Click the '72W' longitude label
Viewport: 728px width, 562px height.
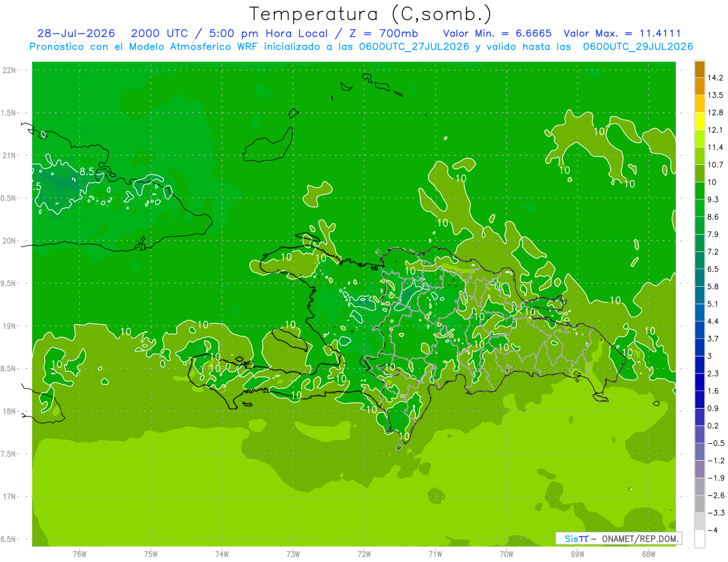pyautogui.click(x=364, y=554)
